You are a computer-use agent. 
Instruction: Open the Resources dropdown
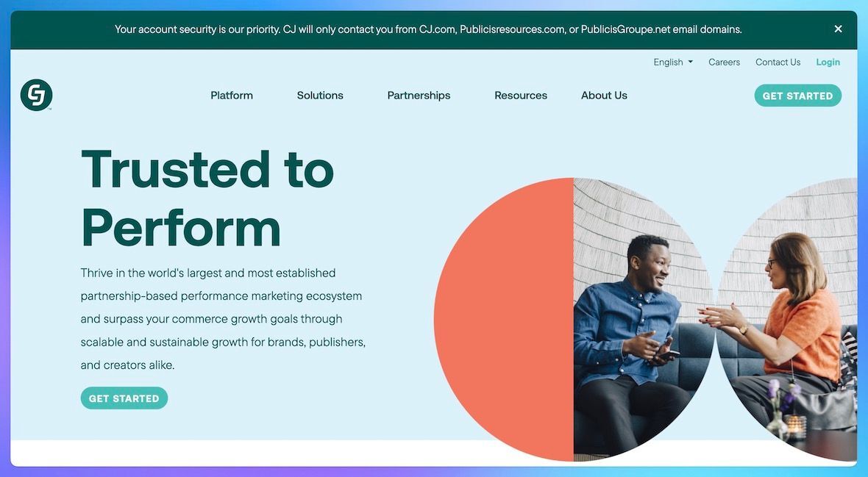point(521,95)
